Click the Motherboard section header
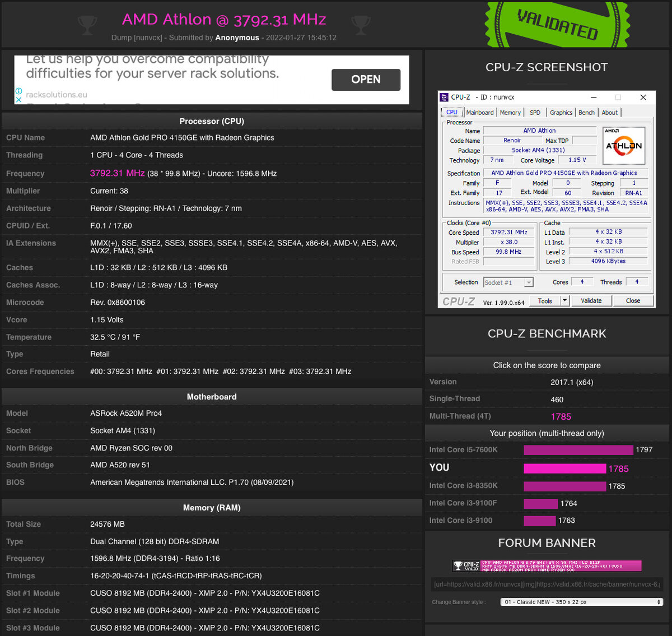The image size is (672, 636). click(212, 397)
